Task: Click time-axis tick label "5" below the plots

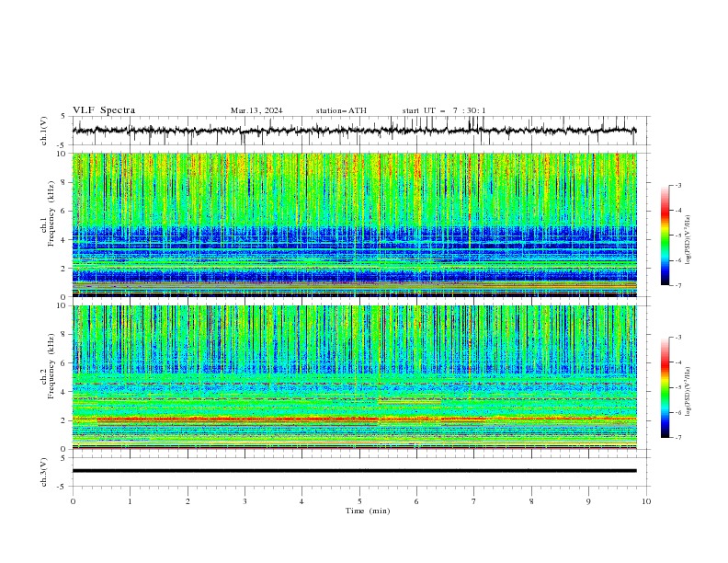Action: tap(359, 501)
